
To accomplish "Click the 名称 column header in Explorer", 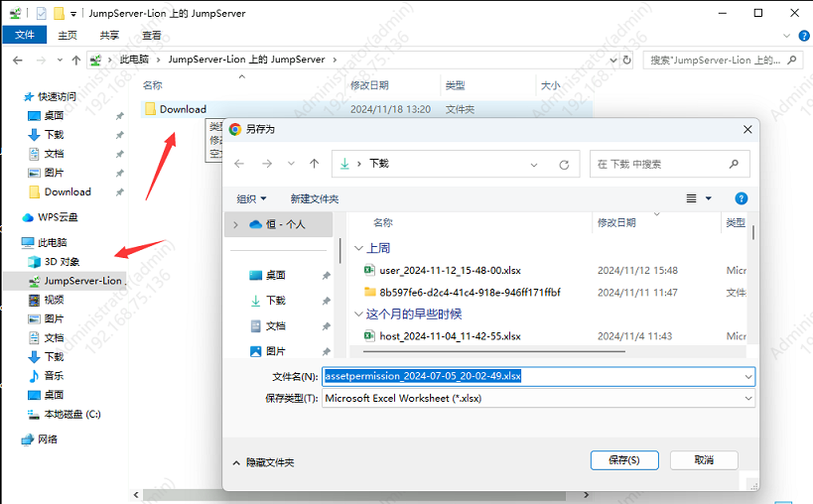I will point(153,85).
